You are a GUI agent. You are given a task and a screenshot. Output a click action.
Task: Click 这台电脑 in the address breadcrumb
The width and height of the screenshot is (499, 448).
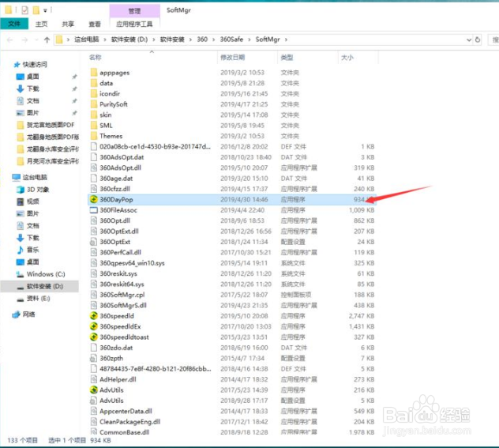87,40
